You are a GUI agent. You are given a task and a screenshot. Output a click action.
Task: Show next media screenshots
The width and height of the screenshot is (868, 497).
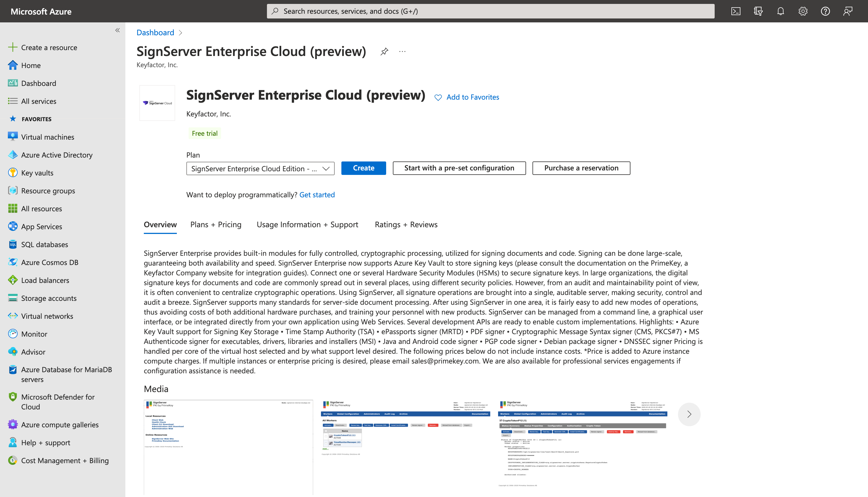pos(689,414)
